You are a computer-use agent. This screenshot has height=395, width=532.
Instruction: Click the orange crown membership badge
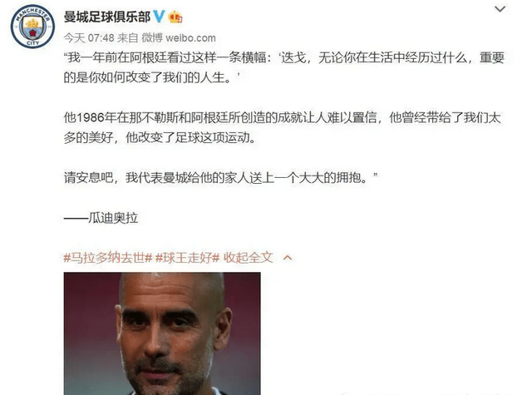(175, 17)
